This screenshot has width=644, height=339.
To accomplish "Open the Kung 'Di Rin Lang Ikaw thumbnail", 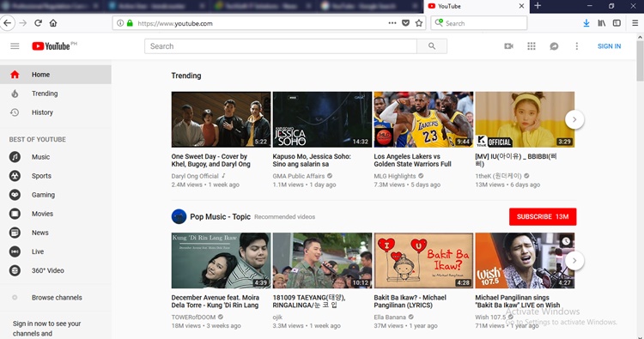I will point(221,261).
